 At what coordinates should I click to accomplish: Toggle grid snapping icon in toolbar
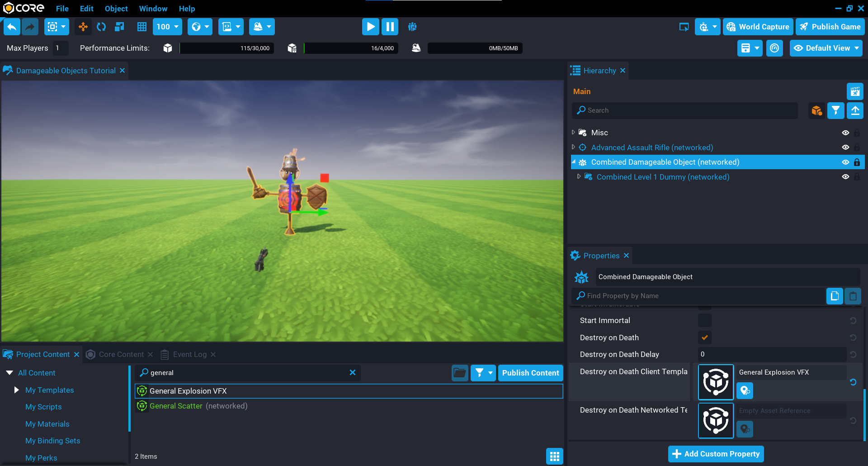point(142,27)
